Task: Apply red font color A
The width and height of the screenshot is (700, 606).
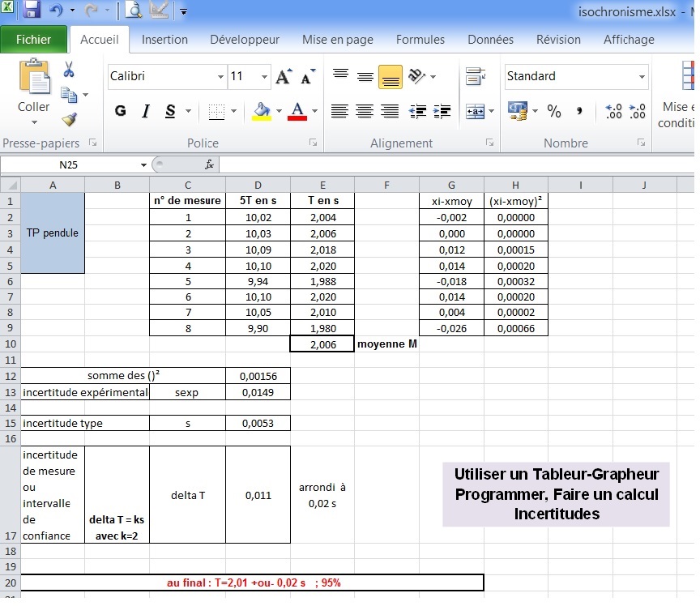Action: pos(297,111)
